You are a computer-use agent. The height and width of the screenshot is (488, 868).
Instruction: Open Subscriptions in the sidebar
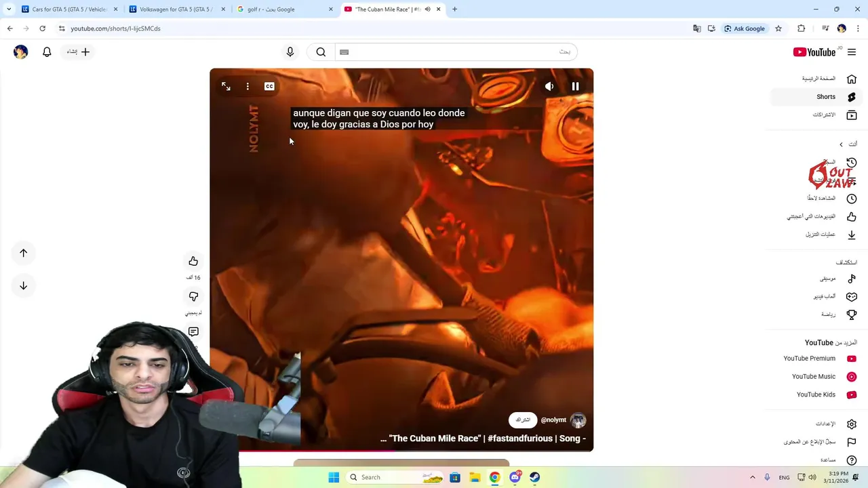pyautogui.click(x=816, y=115)
